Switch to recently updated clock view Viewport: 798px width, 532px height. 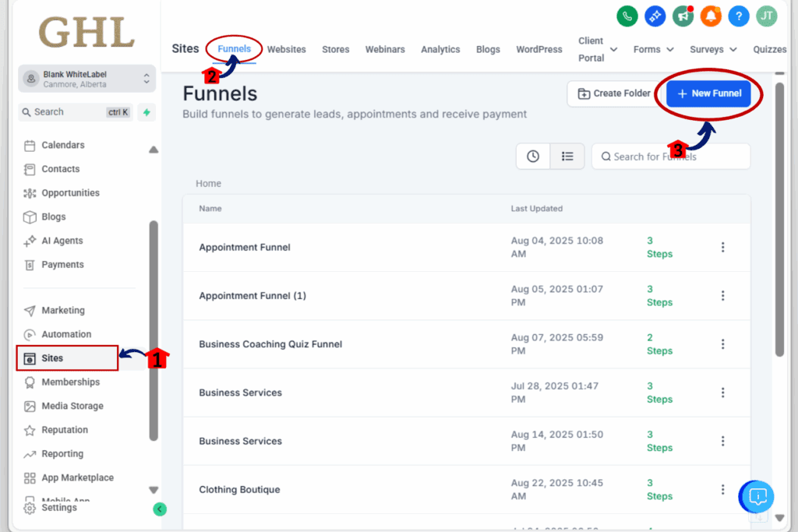coord(533,157)
